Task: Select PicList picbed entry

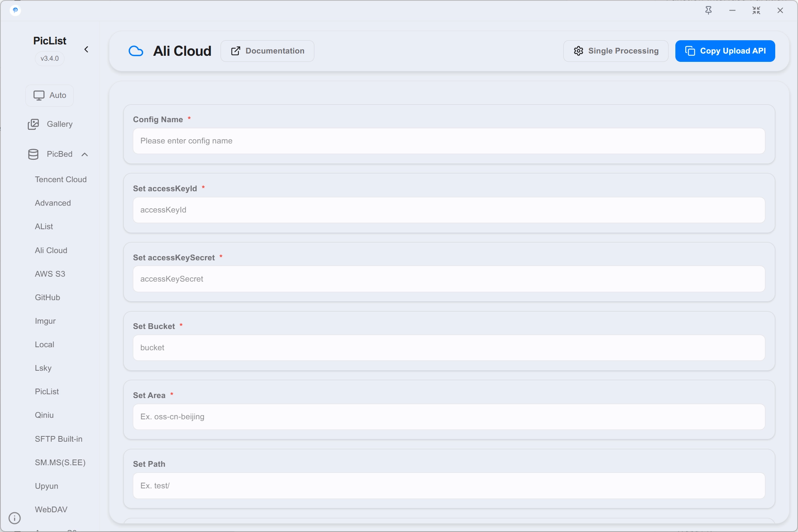Action: coord(47,392)
